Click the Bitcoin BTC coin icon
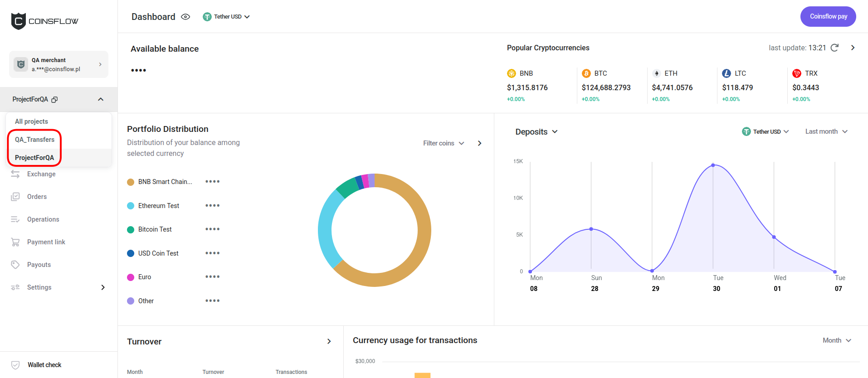Screen dimensions: 868x378 click(586, 73)
